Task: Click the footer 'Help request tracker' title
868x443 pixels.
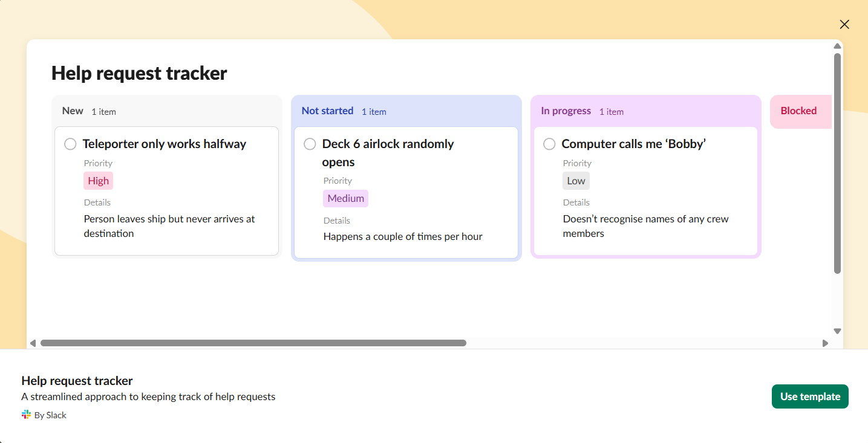Action: click(77, 381)
